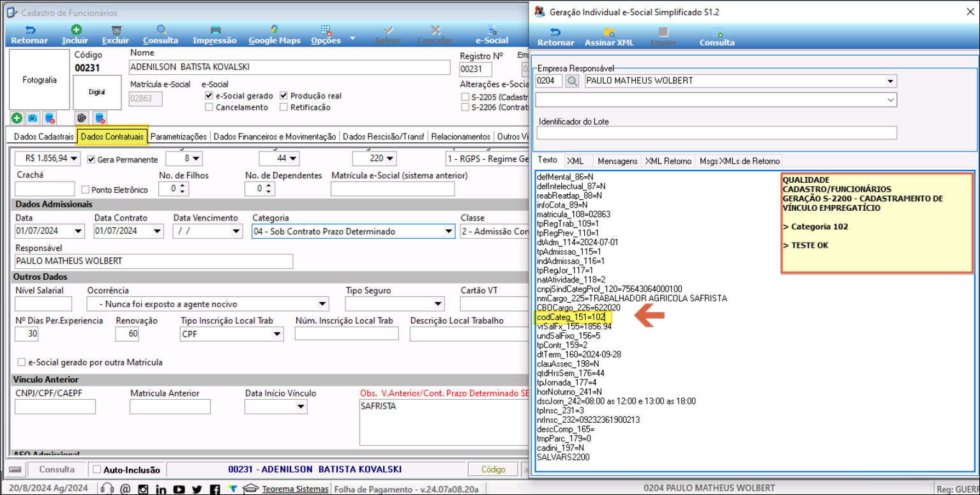Enable the Retificação checkbox
This screenshot has width=980, height=495.
coord(283,107)
